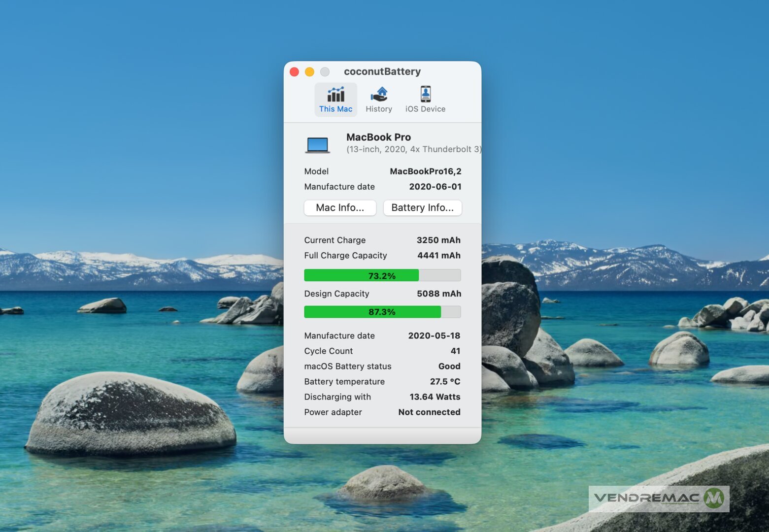
Task: Click the grey zoom window button
Action: pyautogui.click(x=325, y=72)
